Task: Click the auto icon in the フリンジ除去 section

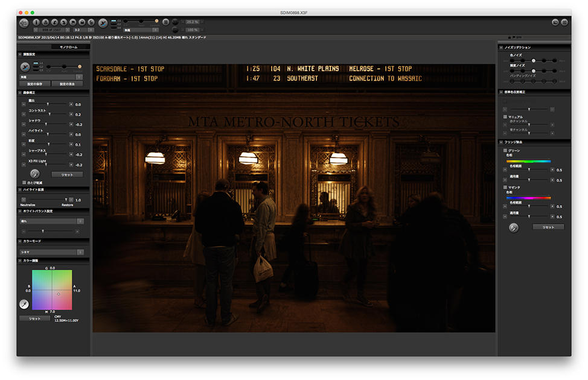Action: click(514, 227)
